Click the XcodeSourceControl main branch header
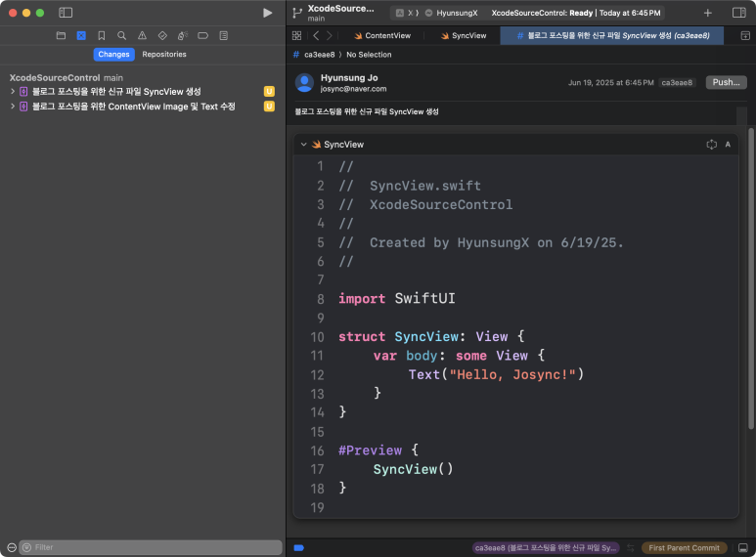The width and height of the screenshot is (756, 557). [67, 77]
